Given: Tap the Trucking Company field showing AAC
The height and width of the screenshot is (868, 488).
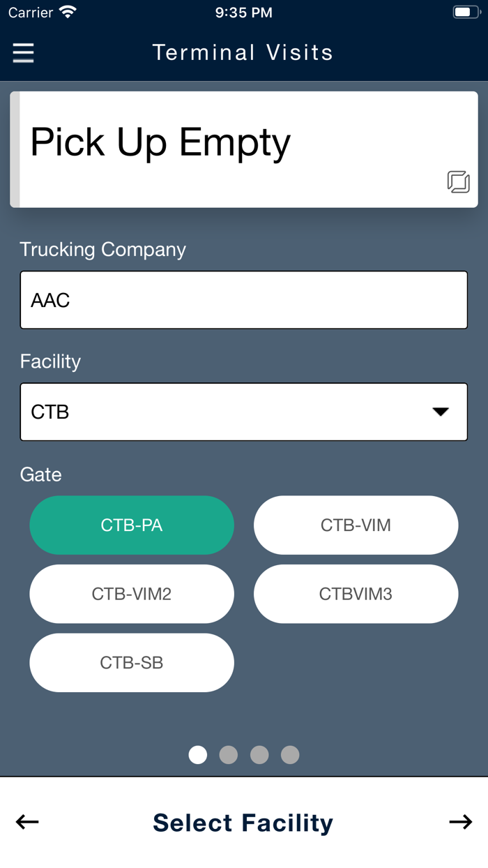Looking at the screenshot, I should pyautogui.click(x=244, y=299).
